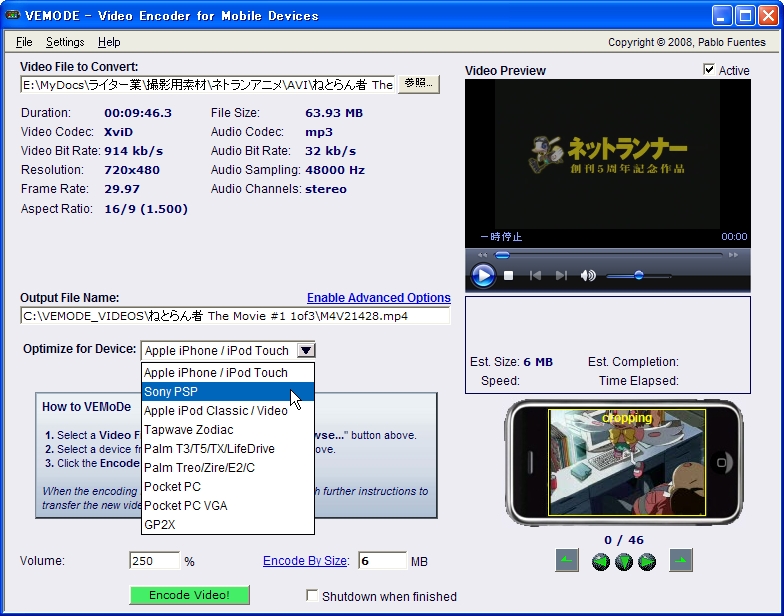Play the video preview
This screenshot has height=616, width=784.
[483, 276]
